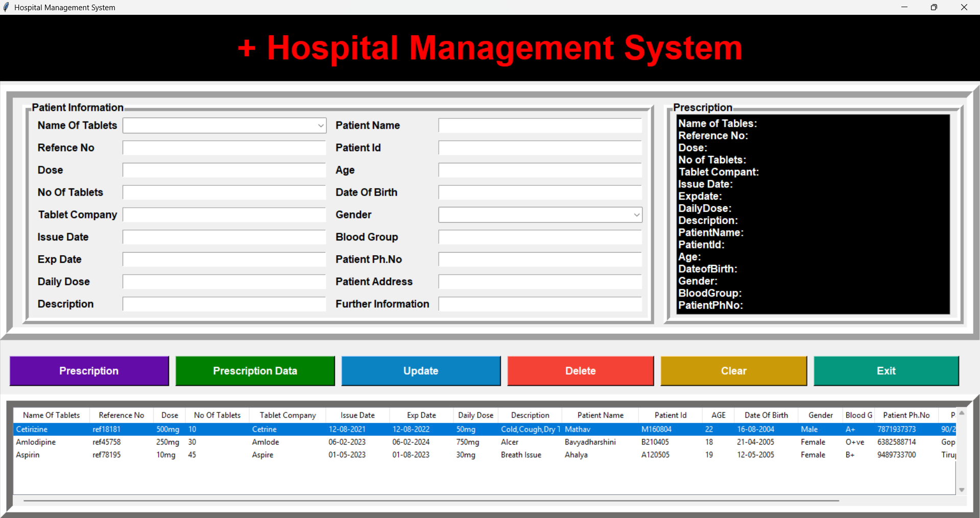Click the Refence No text field
Screen dimensions: 980x518
pyautogui.click(x=224, y=148)
